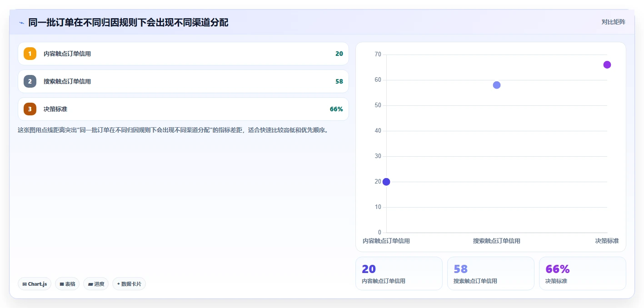Select the 数据卡片 tag chip
Viewport: 644px width, 308px height.
point(129,284)
